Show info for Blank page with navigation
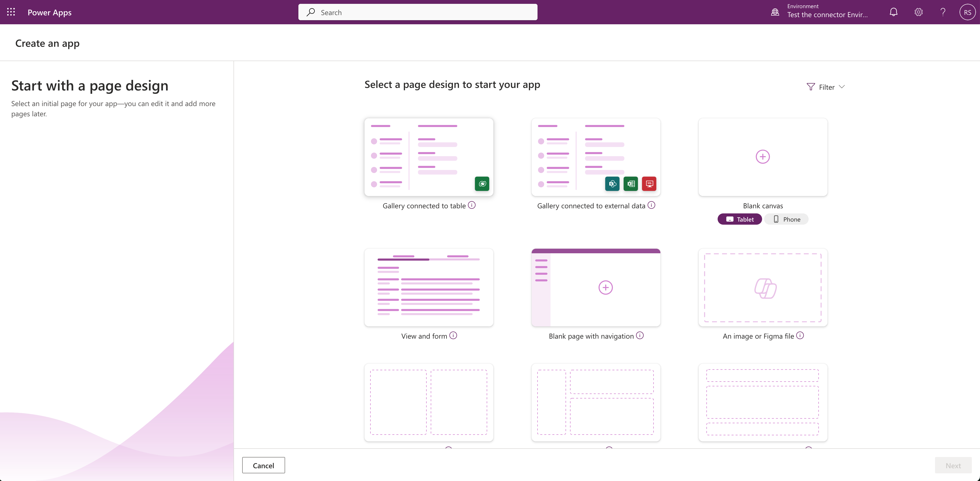The width and height of the screenshot is (980, 481). (x=640, y=335)
